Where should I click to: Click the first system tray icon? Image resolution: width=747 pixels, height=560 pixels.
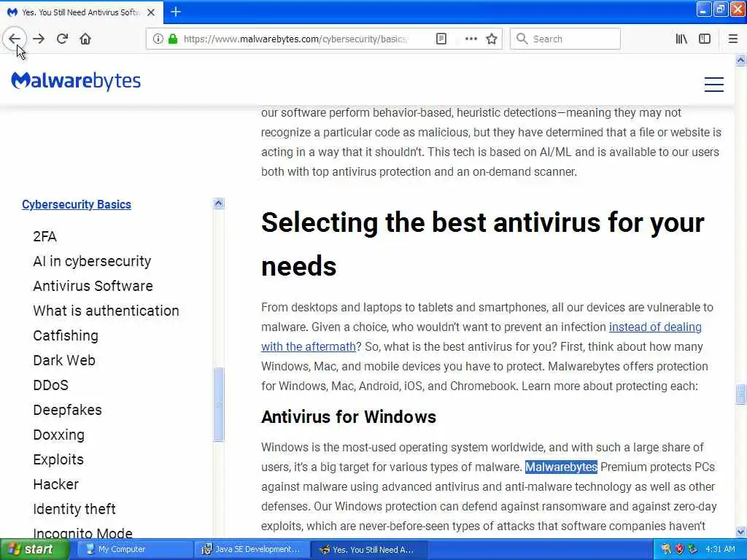(665, 549)
